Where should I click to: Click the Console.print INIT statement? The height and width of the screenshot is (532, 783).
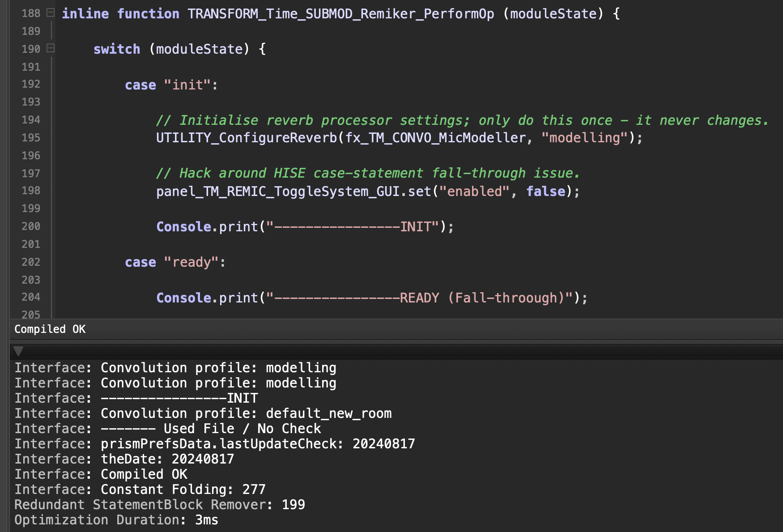tap(305, 227)
